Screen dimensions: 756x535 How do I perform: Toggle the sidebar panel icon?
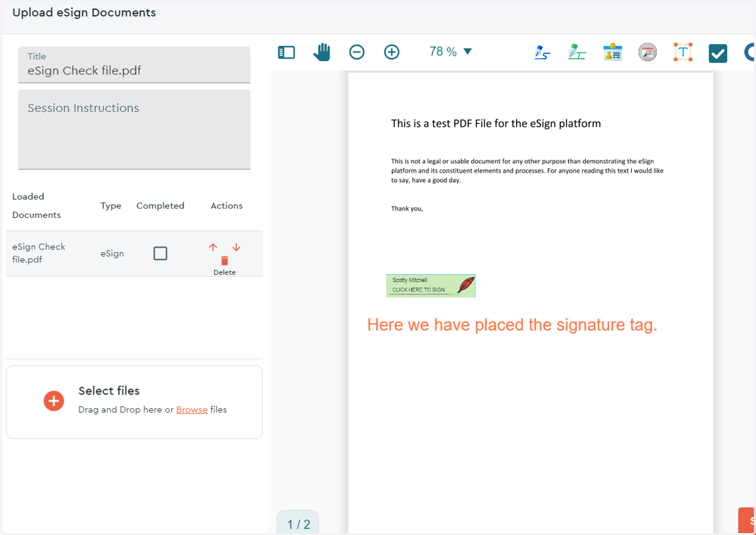[x=286, y=52]
